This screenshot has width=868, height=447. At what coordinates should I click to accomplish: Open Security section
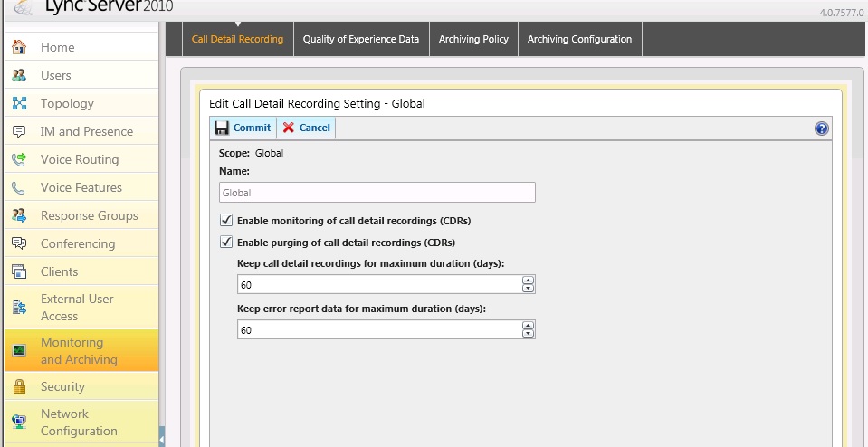(81, 386)
